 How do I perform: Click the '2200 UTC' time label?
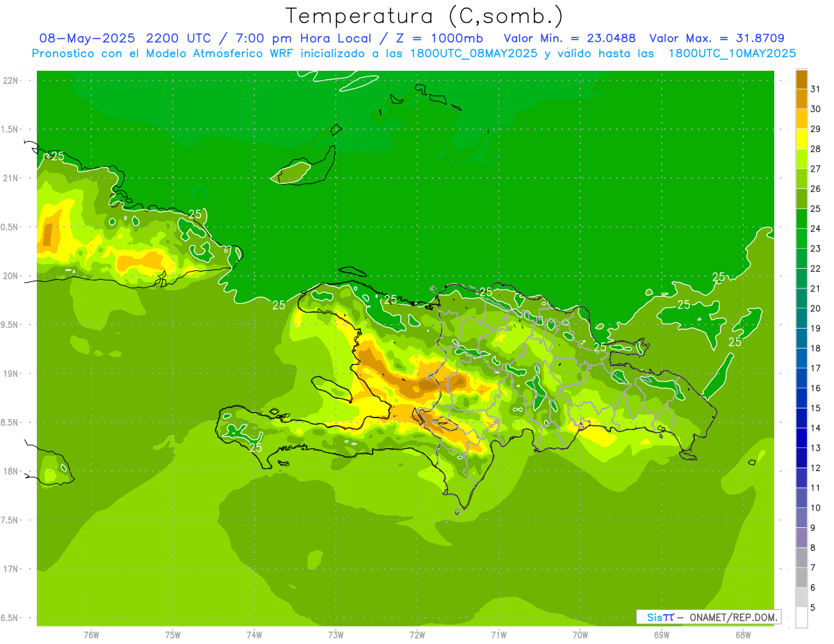(178, 38)
